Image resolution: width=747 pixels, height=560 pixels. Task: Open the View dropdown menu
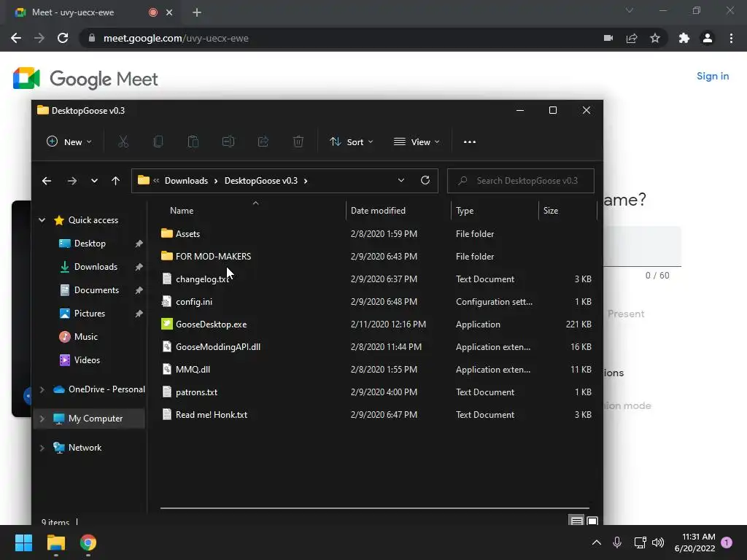[x=417, y=142]
